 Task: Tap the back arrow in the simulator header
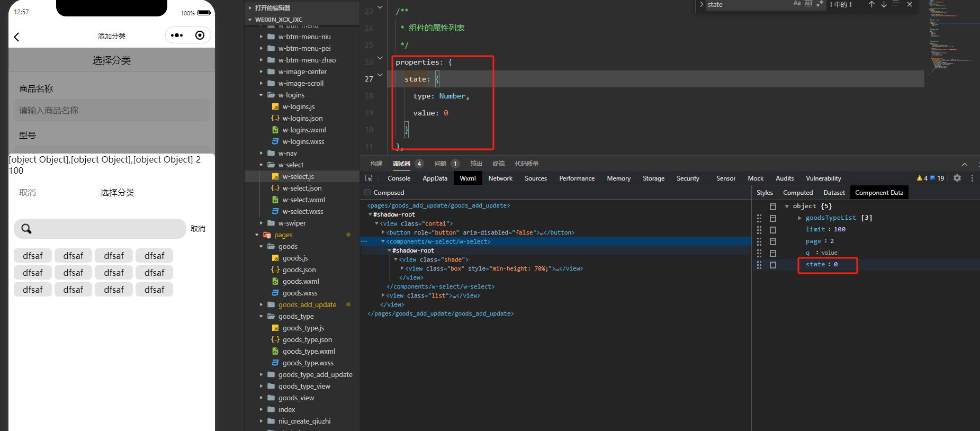click(x=16, y=37)
